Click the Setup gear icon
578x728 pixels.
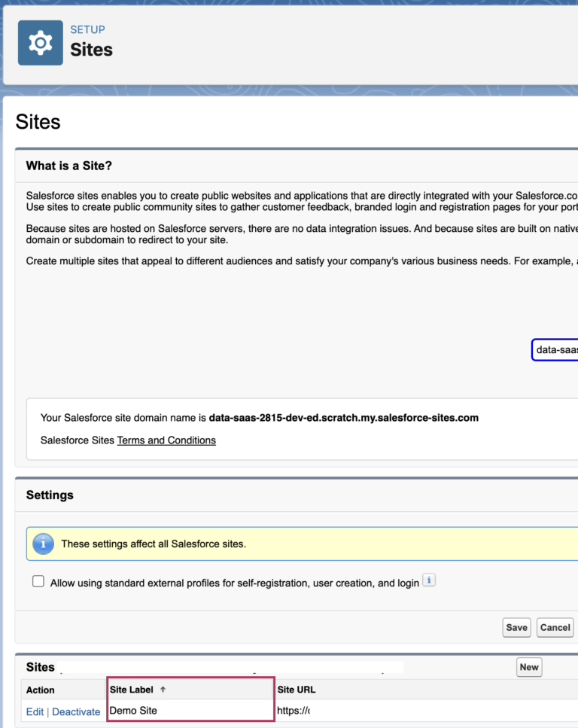[41, 43]
